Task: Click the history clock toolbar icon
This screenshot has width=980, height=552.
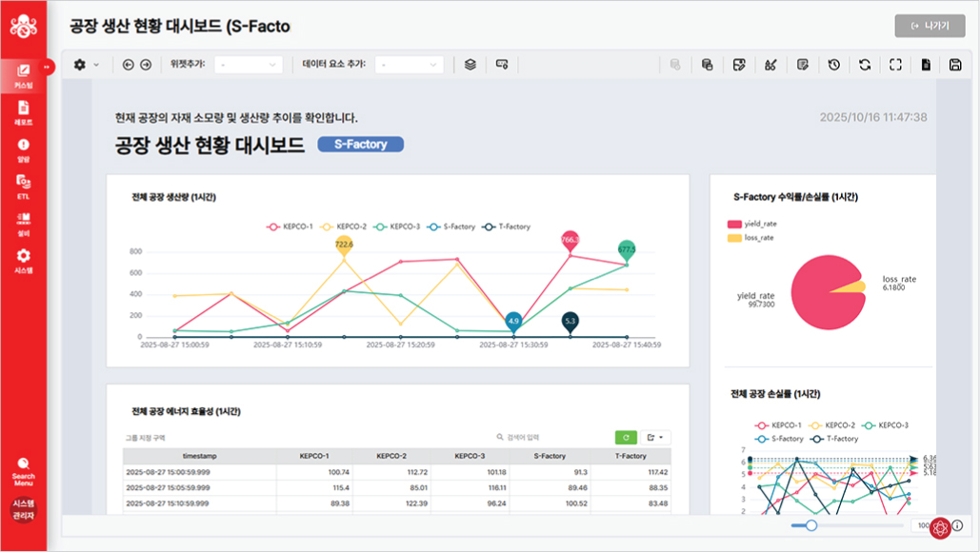Action: pos(833,65)
